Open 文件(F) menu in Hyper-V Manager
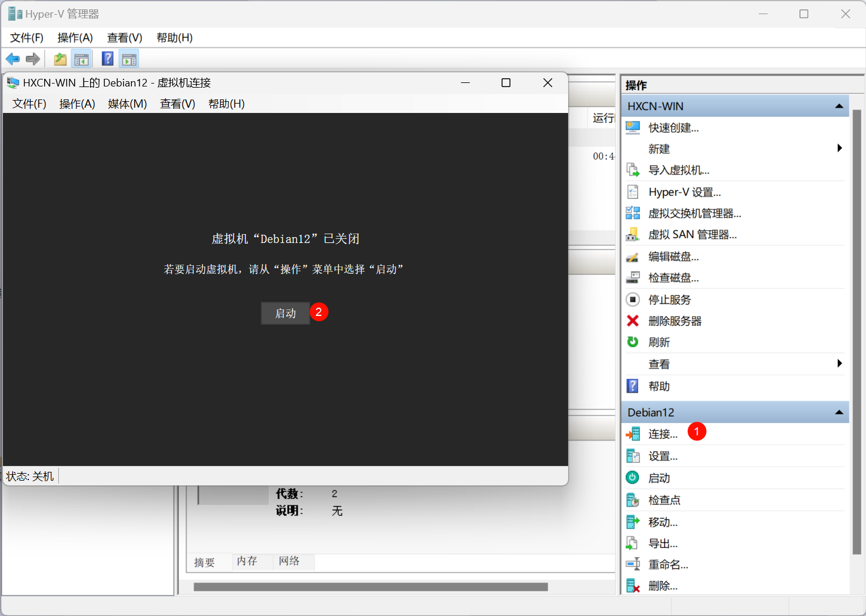The height and width of the screenshot is (616, 866). [x=26, y=38]
